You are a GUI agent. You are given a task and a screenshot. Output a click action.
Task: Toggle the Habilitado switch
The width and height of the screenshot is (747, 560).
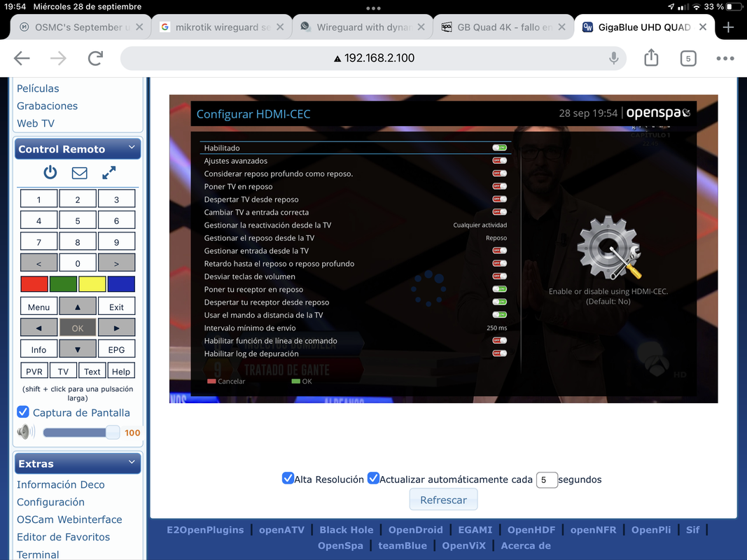pos(499,148)
